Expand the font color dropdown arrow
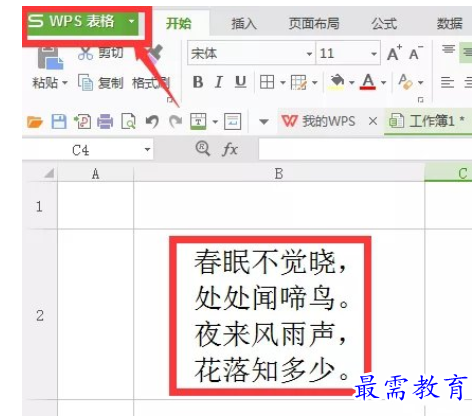This screenshot has height=419, width=476. (383, 82)
